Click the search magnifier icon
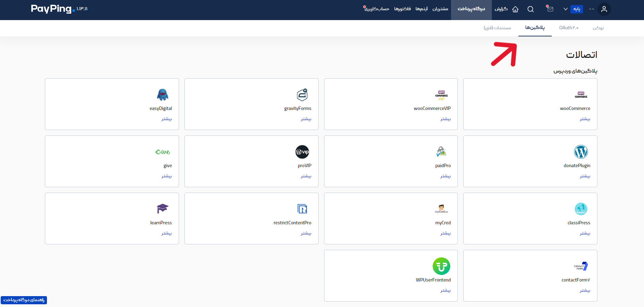 [x=531, y=9]
